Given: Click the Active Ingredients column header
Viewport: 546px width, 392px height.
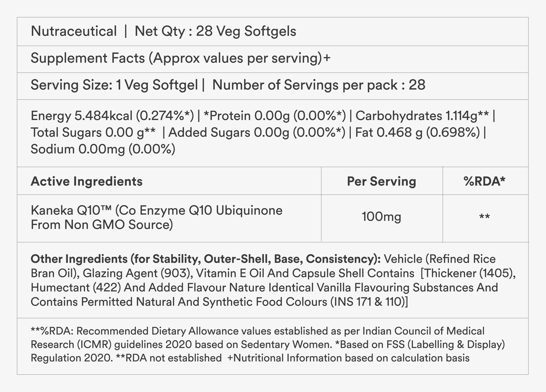Looking at the screenshot, I should (87, 181).
